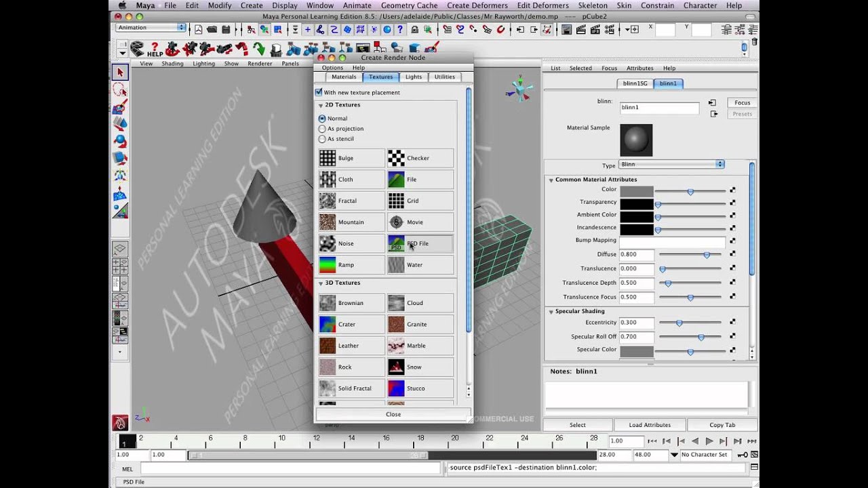
Task: Click the Maya logo icon below toolbox
Action: pos(120,423)
